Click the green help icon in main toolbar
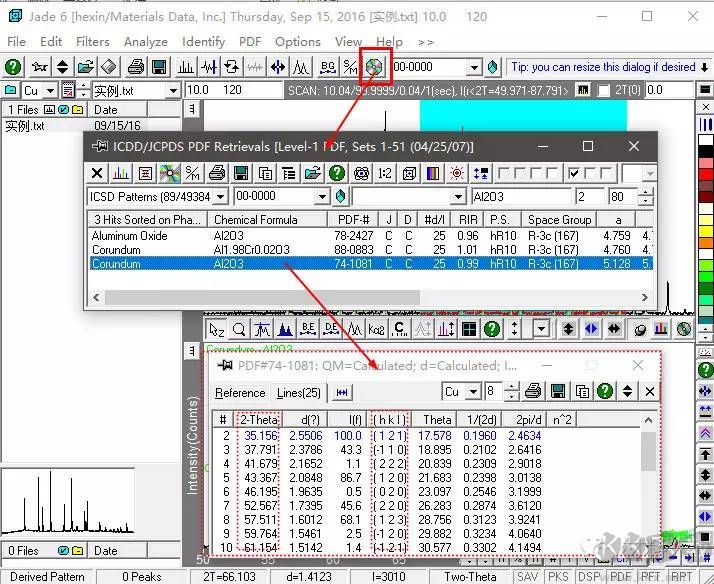 (x=13, y=67)
